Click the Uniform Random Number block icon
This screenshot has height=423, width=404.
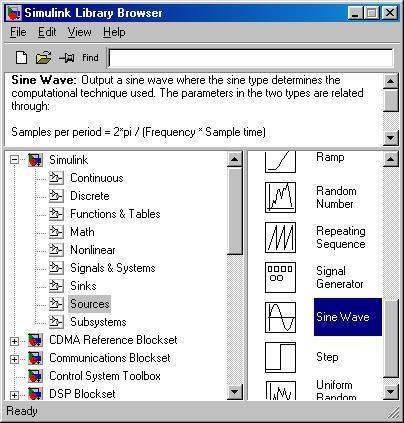pos(280,391)
